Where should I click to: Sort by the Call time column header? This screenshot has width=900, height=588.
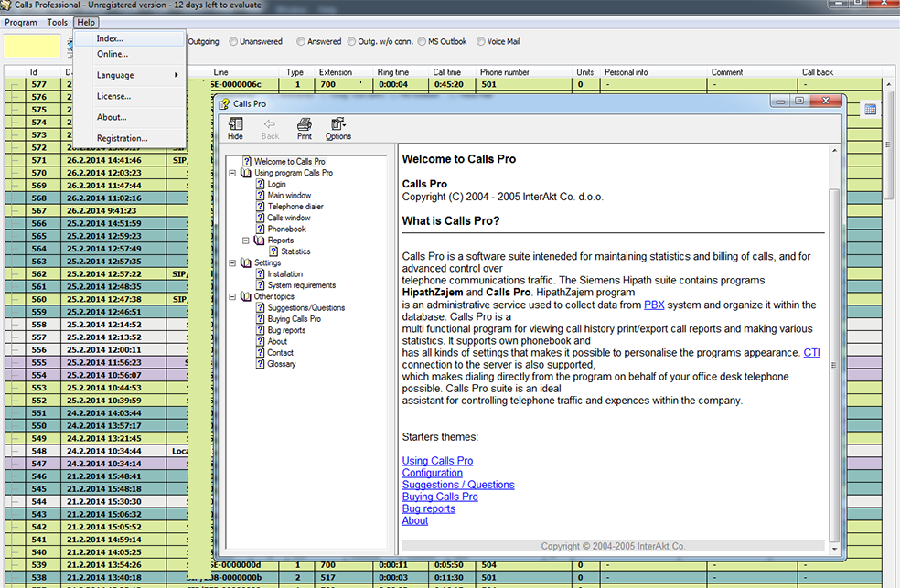pyautogui.click(x=453, y=72)
